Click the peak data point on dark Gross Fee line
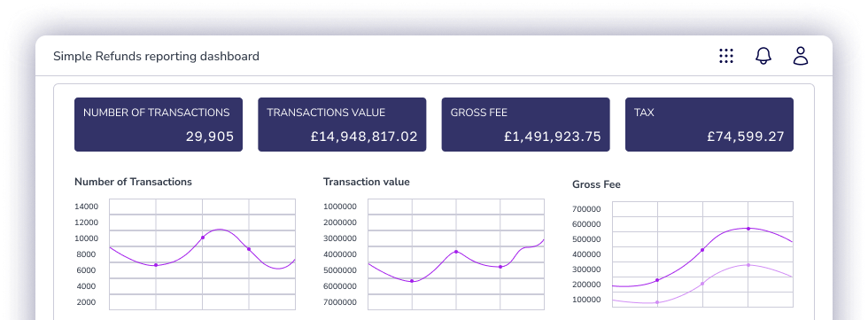This screenshot has width=868, height=320. [x=748, y=228]
